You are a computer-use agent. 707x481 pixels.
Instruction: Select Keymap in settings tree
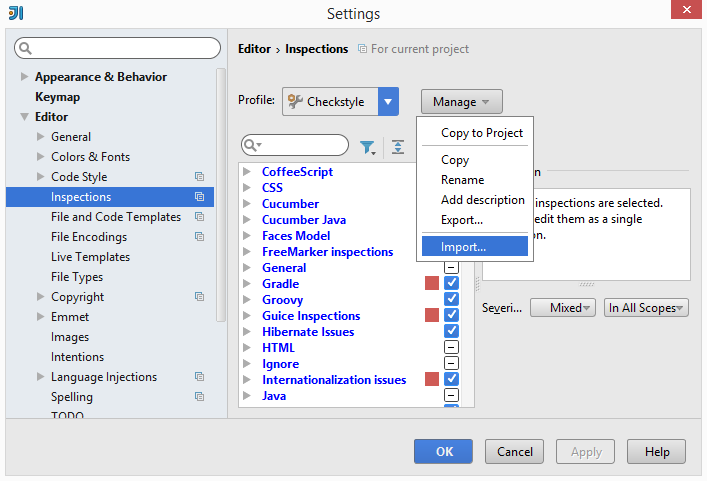click(x=57, y=97)
